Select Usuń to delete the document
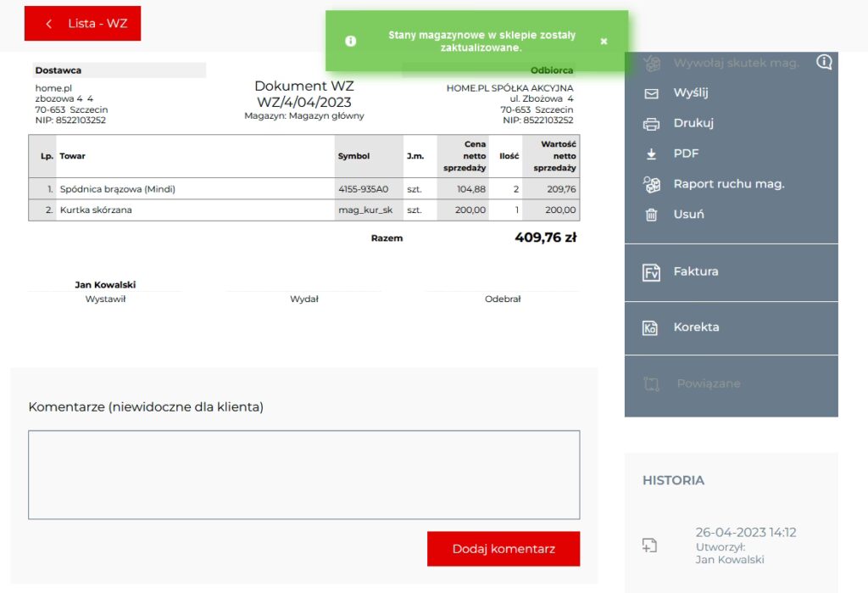This screenshot has height=593, width=868. [688, 215]
